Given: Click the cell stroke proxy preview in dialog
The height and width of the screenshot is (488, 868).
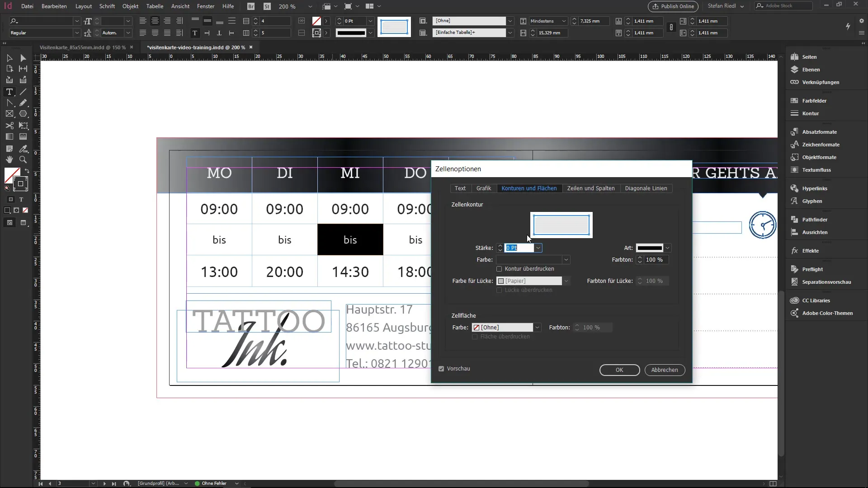Looking at the screenshot, I should click(x=561, y=225).
